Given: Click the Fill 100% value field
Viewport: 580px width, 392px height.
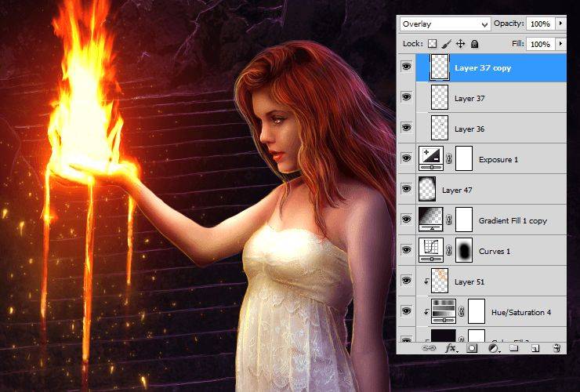Looking at the screenshot, I should tap(541, 44).
